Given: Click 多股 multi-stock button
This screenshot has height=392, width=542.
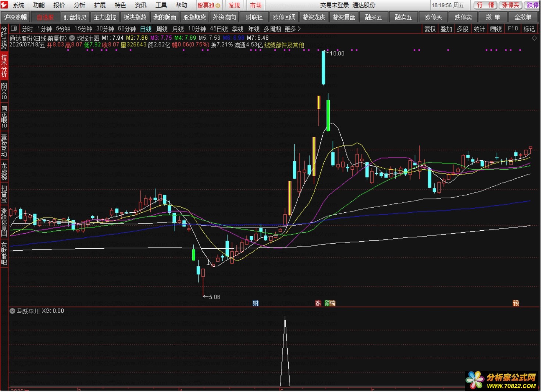Looking at the screenshot, I should pos(463,29).
